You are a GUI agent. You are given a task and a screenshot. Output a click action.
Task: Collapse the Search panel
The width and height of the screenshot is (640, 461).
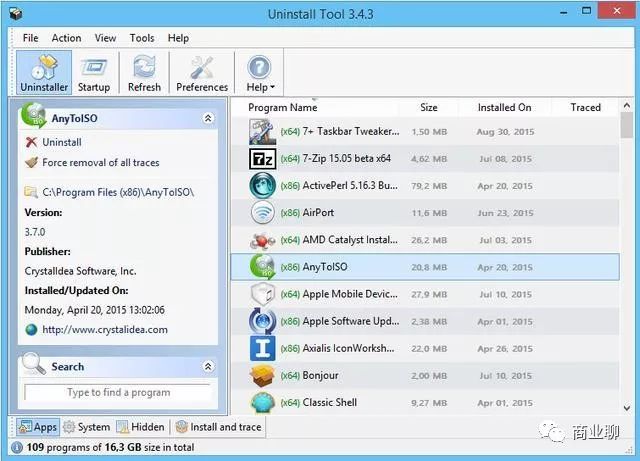pyautogui.click(x=208, y=366)
